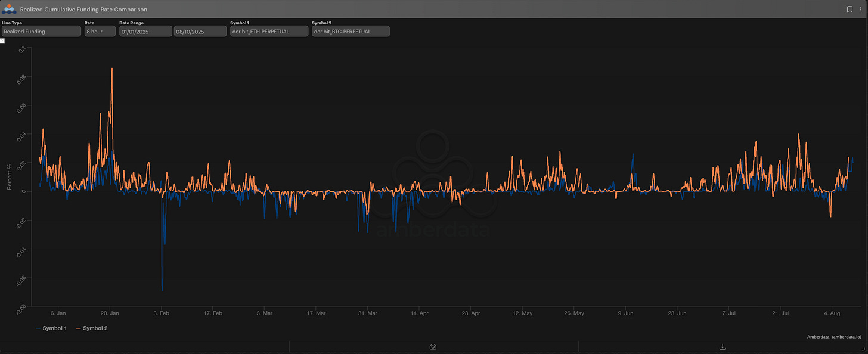
Task: Click the 4. Aug x-axis label
Action: 832,313
